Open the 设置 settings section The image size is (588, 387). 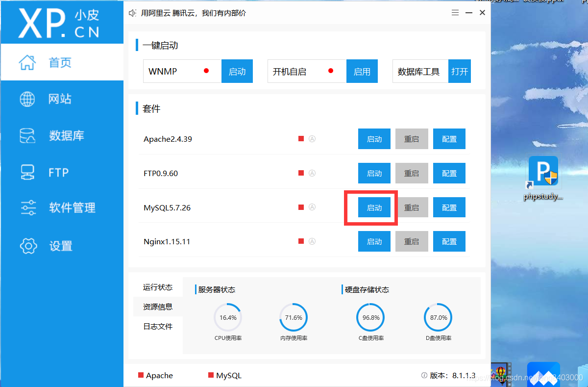coord(62,246)
